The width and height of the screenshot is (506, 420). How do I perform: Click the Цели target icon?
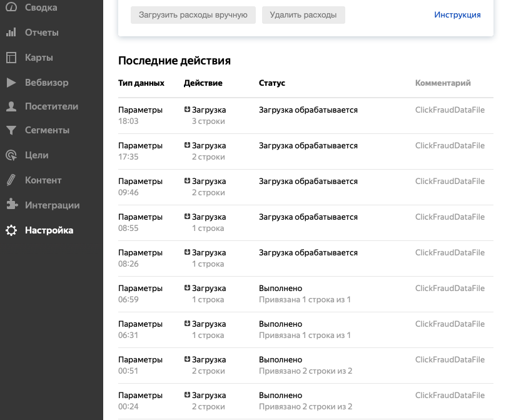tap(11, 155)
